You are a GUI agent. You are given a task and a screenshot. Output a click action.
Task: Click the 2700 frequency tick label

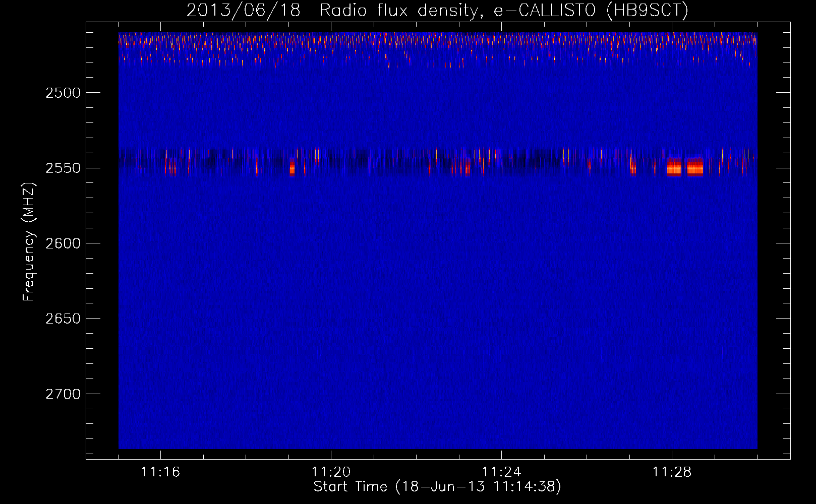[63, 394]
